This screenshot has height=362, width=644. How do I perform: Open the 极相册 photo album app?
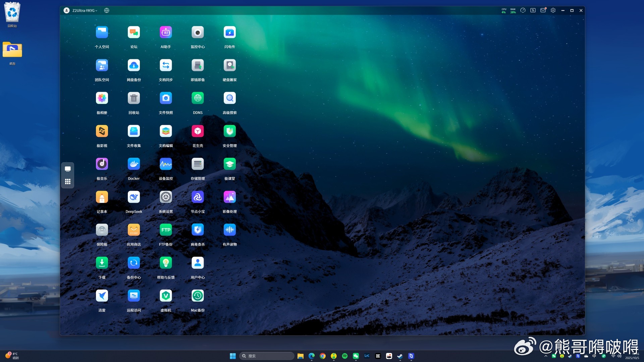[102, 98]
